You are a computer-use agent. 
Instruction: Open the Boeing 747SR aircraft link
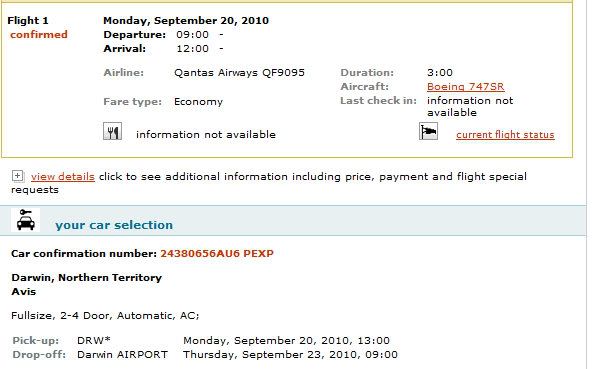click(x=466, y=87)
